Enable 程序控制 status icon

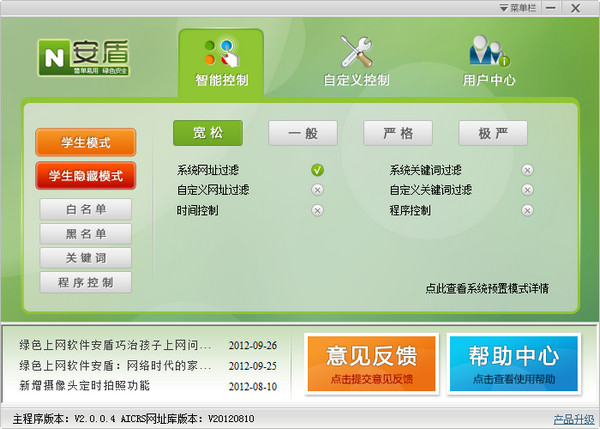coord(527,210)
